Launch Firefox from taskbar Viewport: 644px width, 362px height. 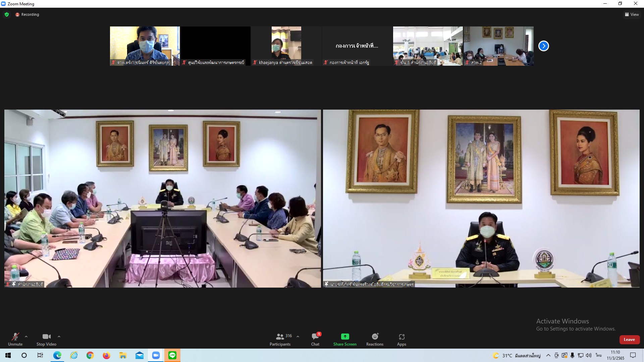pos(107,355)
